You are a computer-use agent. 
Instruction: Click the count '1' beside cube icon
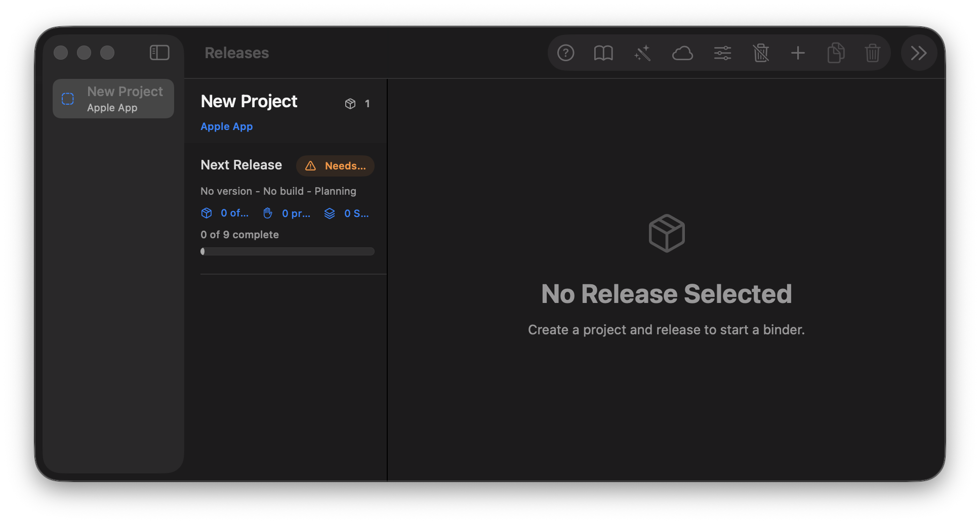367,104
